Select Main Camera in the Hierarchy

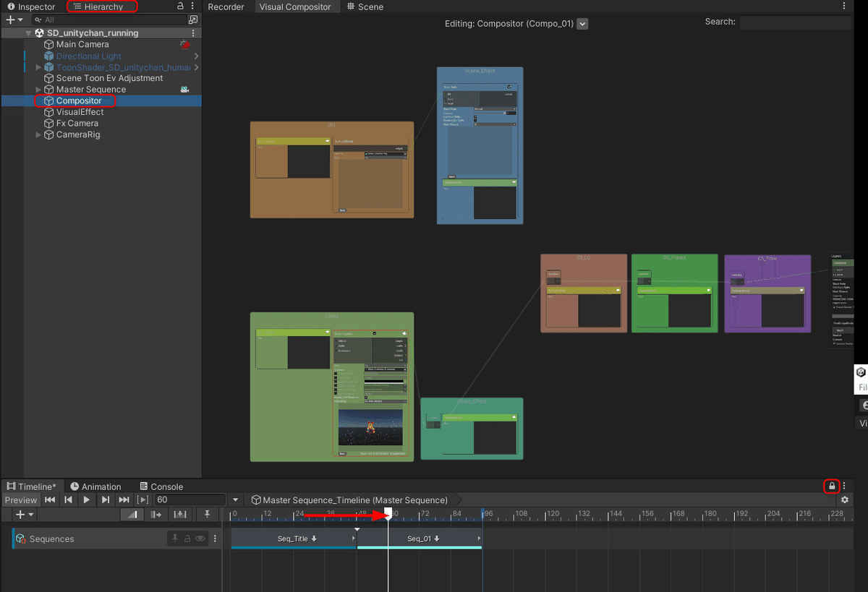(82, 44)
